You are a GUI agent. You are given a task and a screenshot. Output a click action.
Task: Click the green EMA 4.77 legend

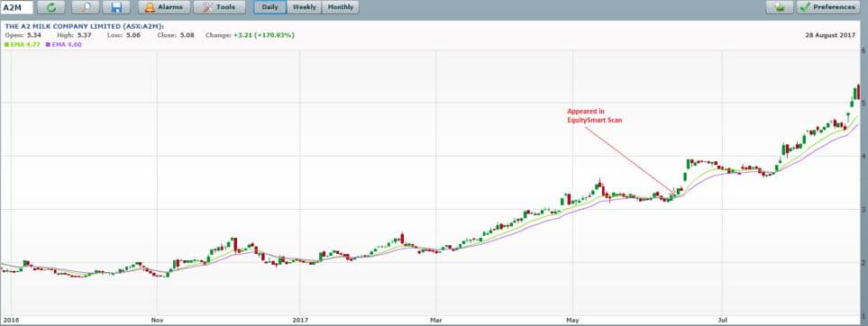[x=23, y=44]
